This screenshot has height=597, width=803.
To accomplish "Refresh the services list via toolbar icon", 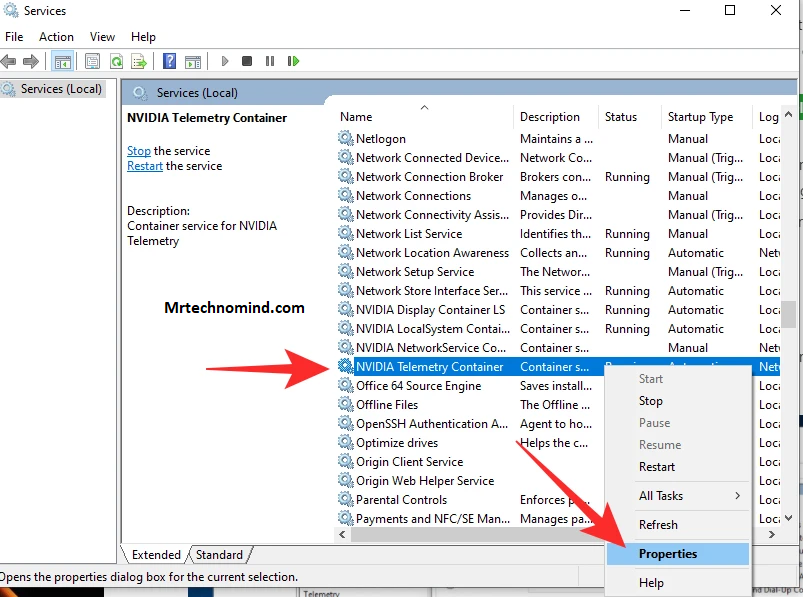I will pyautogui.click(x=117, y=61).
